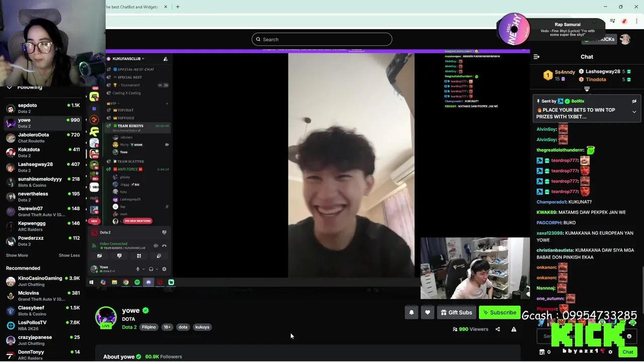Image resolution: width=644 pixels, height=362 pixels.
Task: Open the browser three-dot menu
Action: [636, 21]
